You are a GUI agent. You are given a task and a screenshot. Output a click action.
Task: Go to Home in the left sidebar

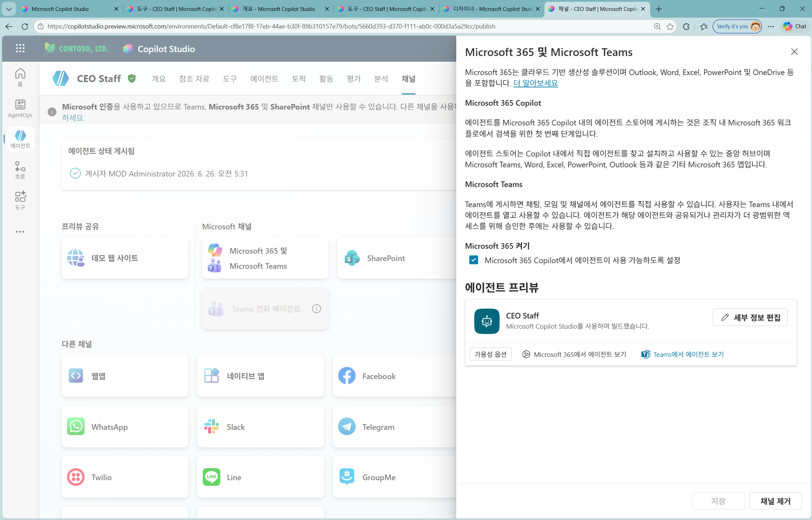tap(20, 77)
